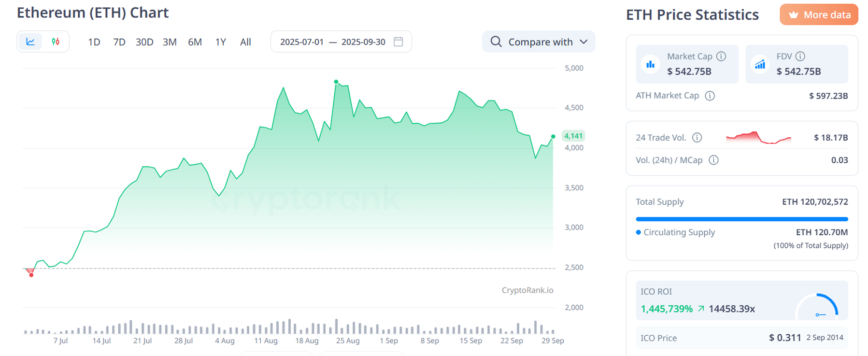Open ATH Market Cap info tooltip
The height and width of the screenshot is (356, 868).
point(710,96)
